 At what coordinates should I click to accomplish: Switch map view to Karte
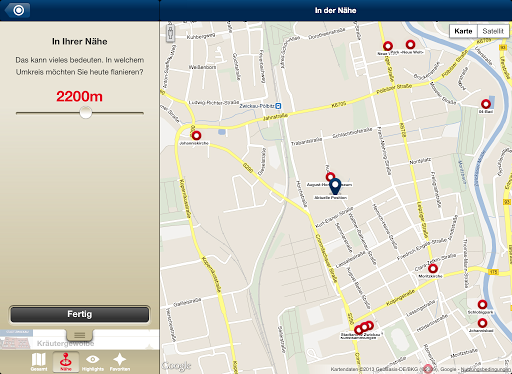tap(463, 31)
